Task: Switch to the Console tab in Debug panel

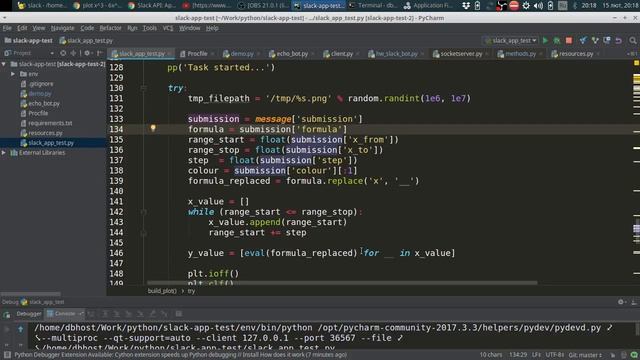Action: (64, 314)
